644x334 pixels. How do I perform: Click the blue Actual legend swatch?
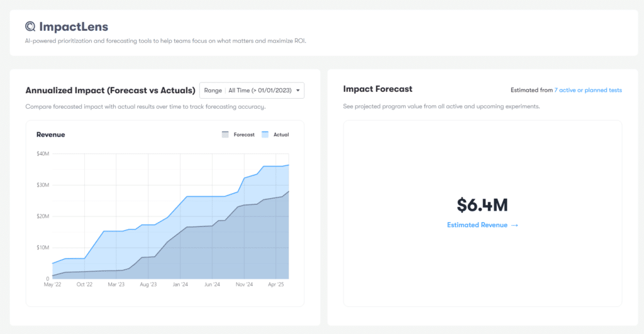(265, 135)
